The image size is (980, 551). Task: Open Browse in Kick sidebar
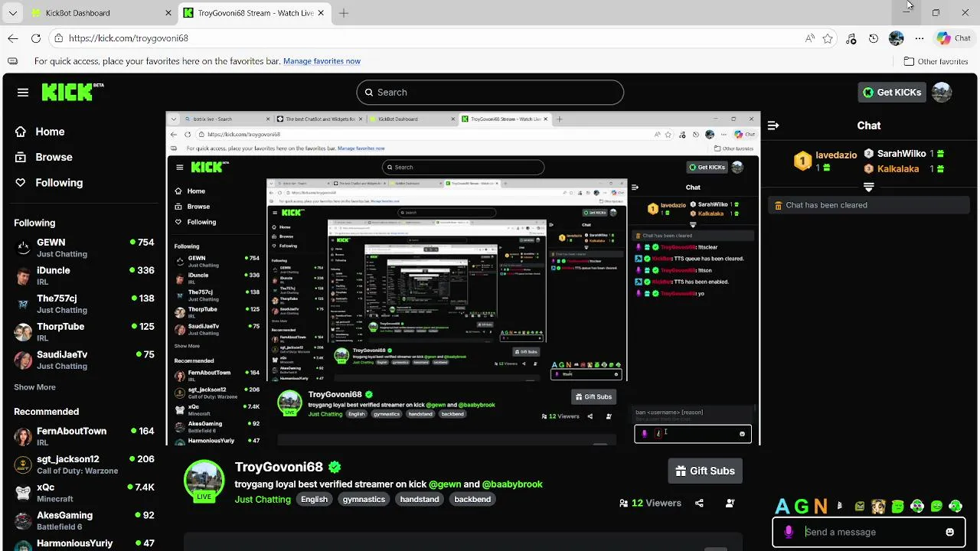point(44,157)
